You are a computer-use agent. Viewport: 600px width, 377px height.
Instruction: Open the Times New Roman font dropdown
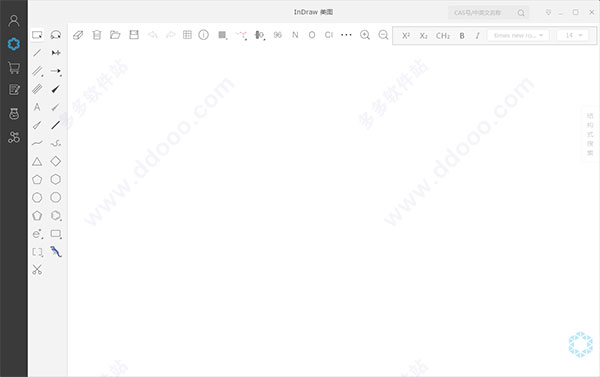coord(518,36)
